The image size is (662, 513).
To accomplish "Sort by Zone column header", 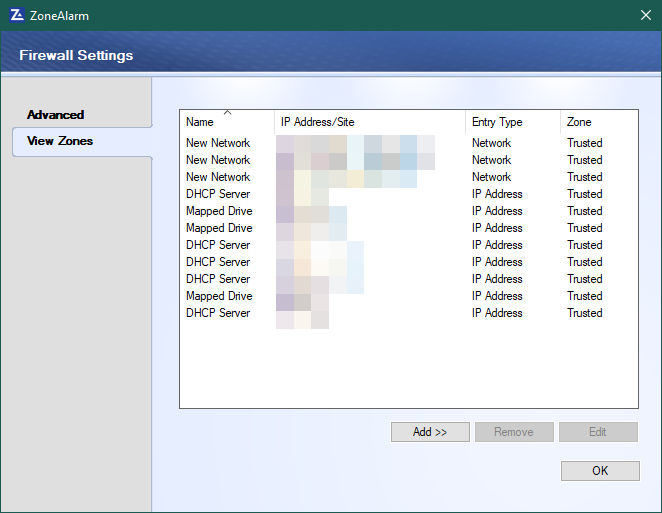I will pyautogui.click(x=599, y=122).
